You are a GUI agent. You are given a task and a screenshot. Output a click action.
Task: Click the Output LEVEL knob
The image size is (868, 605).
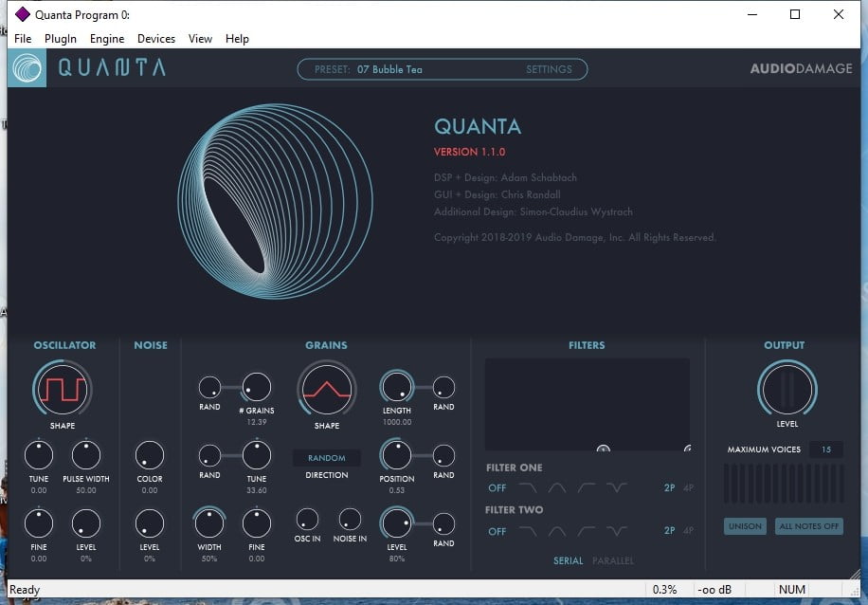click(787, 390)
